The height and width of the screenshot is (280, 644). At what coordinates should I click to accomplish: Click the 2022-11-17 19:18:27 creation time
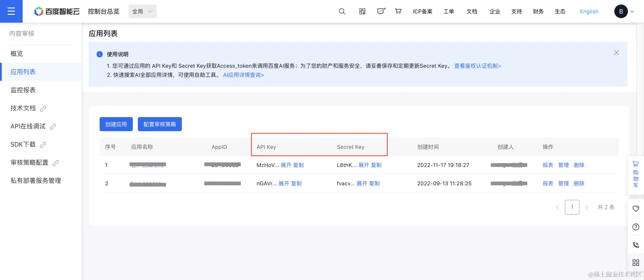[443, 165]
